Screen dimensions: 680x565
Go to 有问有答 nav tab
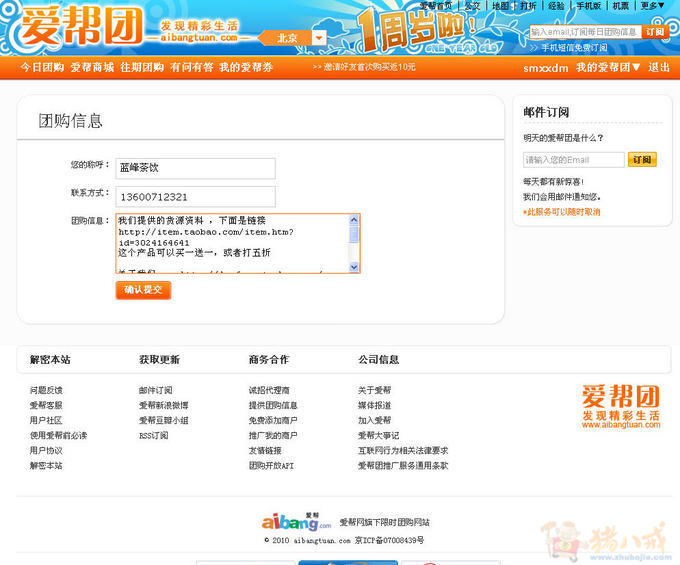click(192, 67)
